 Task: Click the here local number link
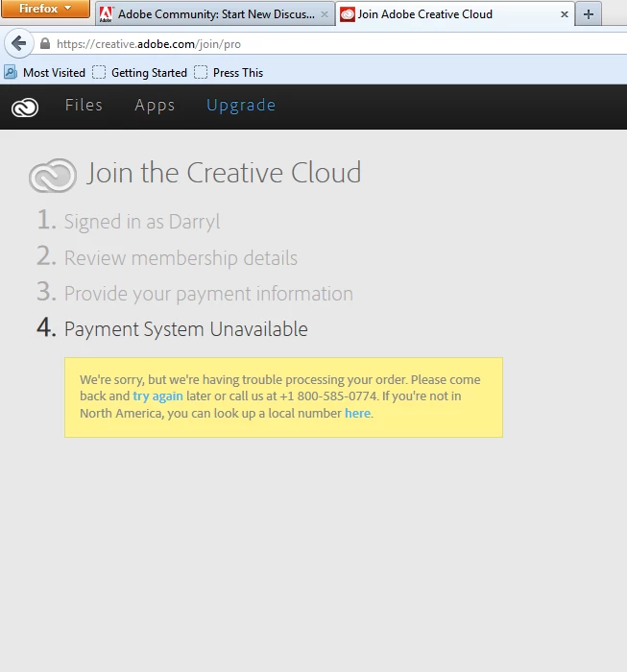click(x=357, y=413)
